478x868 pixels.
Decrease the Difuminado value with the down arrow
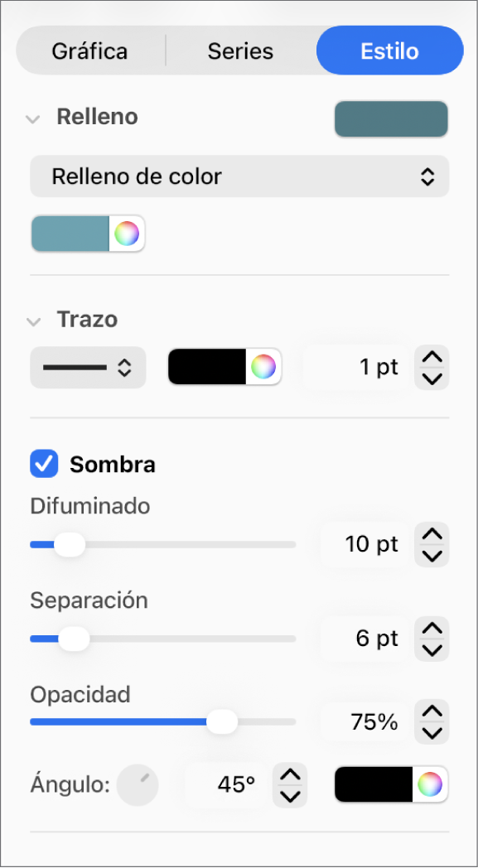coord(432,553)
